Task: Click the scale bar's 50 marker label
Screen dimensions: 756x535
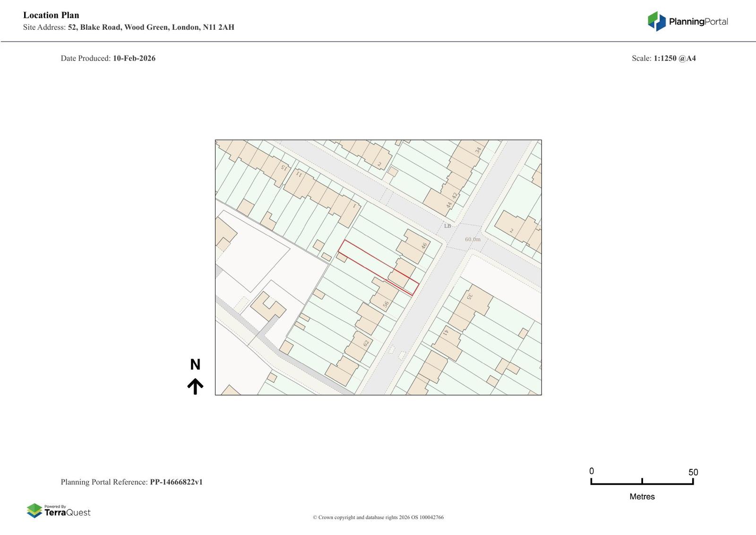Action: pos(693,472)
